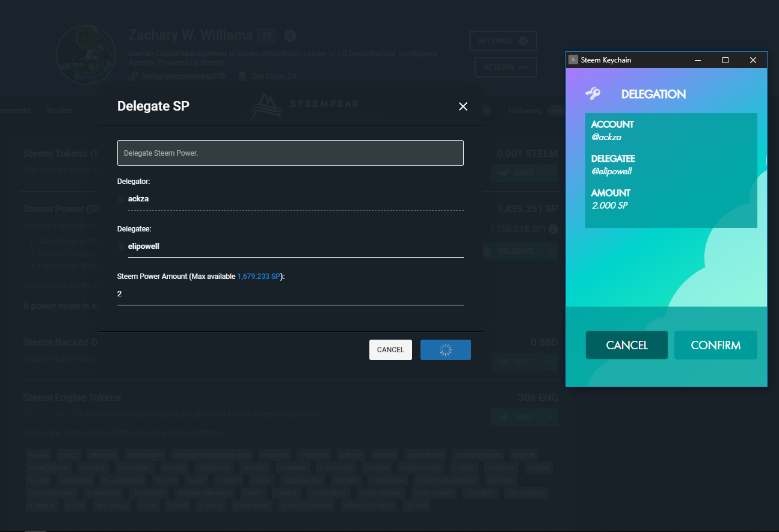779x532 pixels.
Task: Click the Steem Power Amount input field
Action: pyautogui.click(x=290, y=294)
